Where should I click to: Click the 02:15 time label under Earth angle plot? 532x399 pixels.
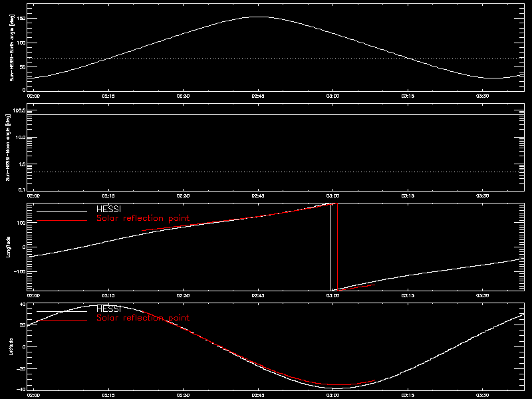[x=108, y=96]
